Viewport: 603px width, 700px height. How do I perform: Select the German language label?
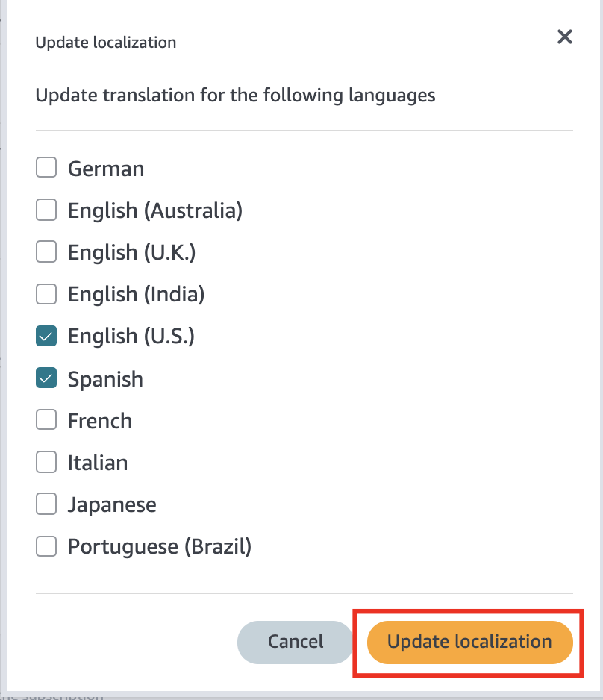tap(105, 168)
